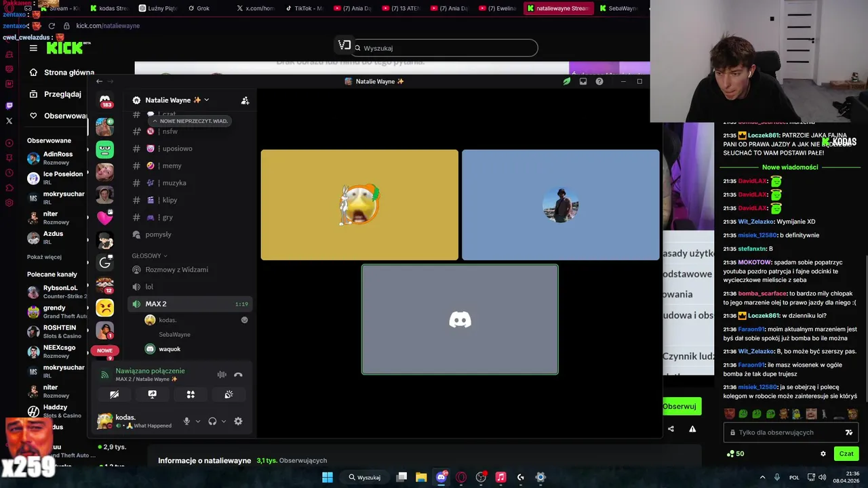This screenshot has height=488, width=868.
Task: Click the green leaf icon in Discord title bar
Action: 567,81
